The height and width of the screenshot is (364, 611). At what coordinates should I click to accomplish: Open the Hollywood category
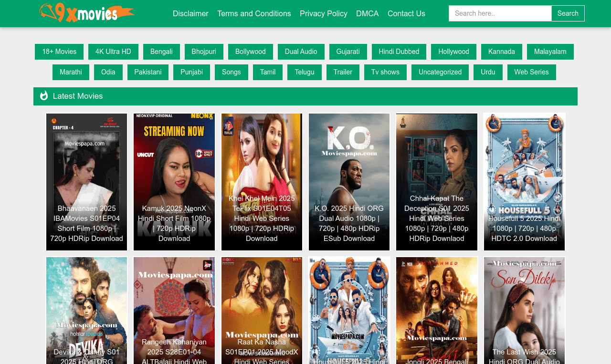(x=453, y=52)
